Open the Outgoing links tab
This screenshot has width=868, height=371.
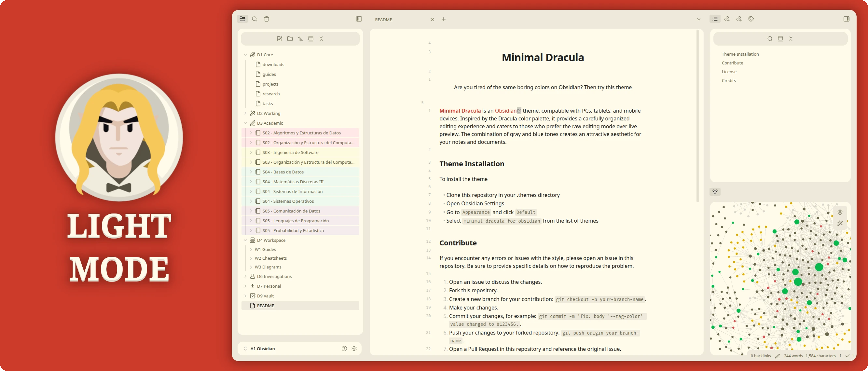point(739,19)
